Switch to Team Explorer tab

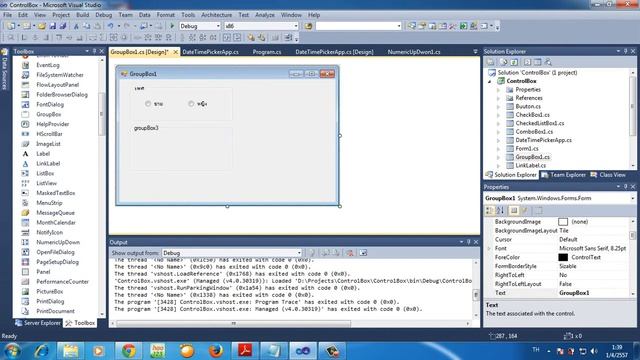tap(564, 175)
